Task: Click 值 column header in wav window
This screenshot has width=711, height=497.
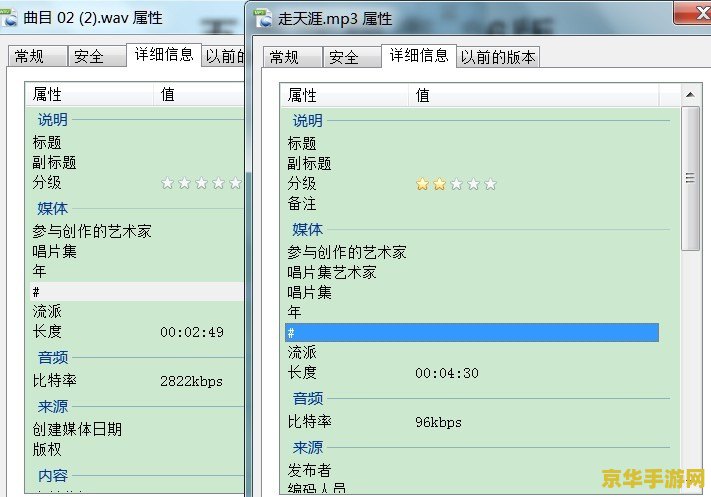Action: (200, 94)
